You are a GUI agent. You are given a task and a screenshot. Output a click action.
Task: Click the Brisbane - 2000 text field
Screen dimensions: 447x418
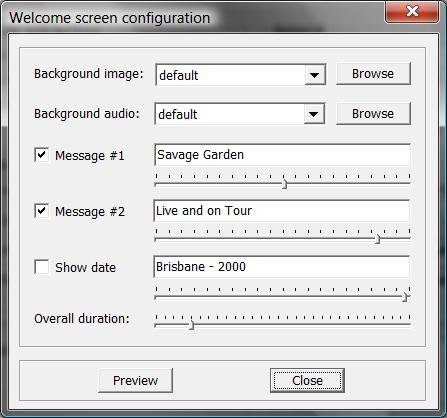(282, 267)
